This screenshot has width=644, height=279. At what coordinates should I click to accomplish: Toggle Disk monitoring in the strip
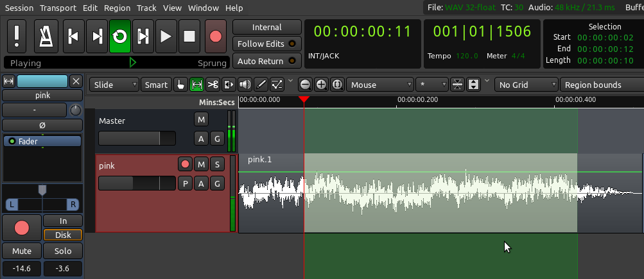point(63,235)
